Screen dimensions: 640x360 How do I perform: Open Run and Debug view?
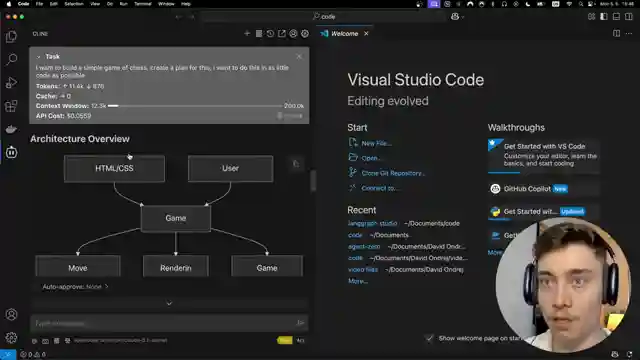pos(11,82)
